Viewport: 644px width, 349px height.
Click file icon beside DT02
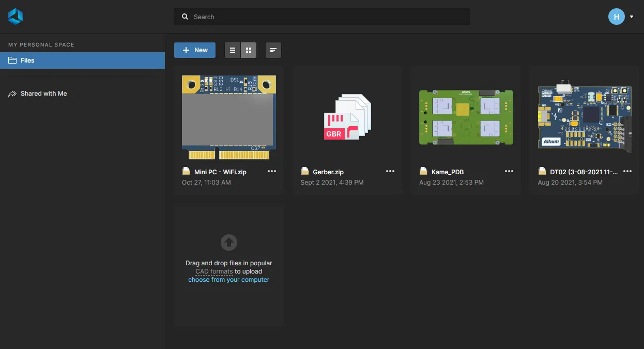click(542, 172)
